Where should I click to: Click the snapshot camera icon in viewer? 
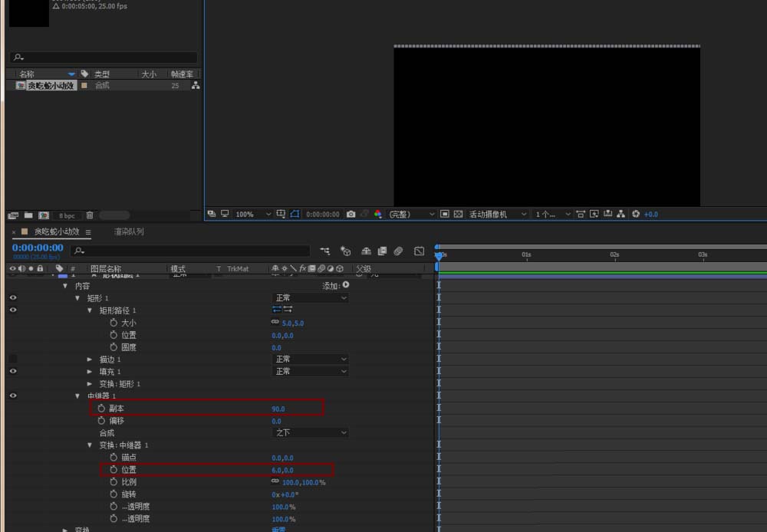tap(351, 214)
